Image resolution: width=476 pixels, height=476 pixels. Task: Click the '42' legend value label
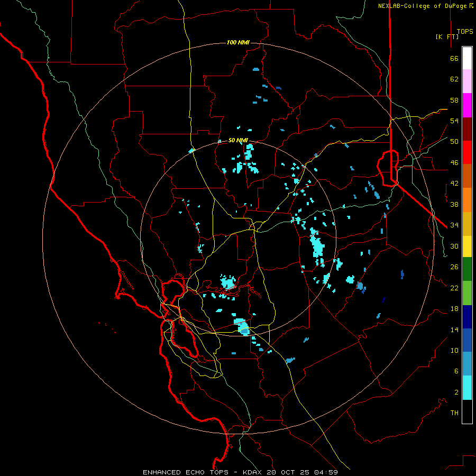pyautogui.click(x=454, y=184)
